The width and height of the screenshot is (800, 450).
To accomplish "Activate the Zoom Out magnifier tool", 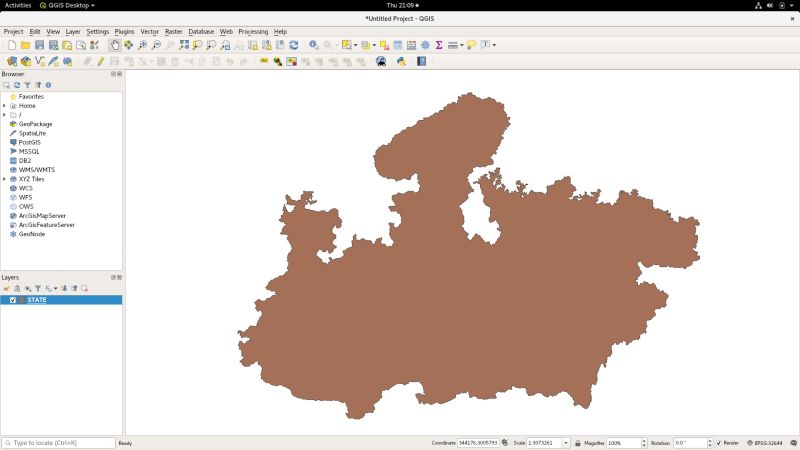I will [156, 45].
